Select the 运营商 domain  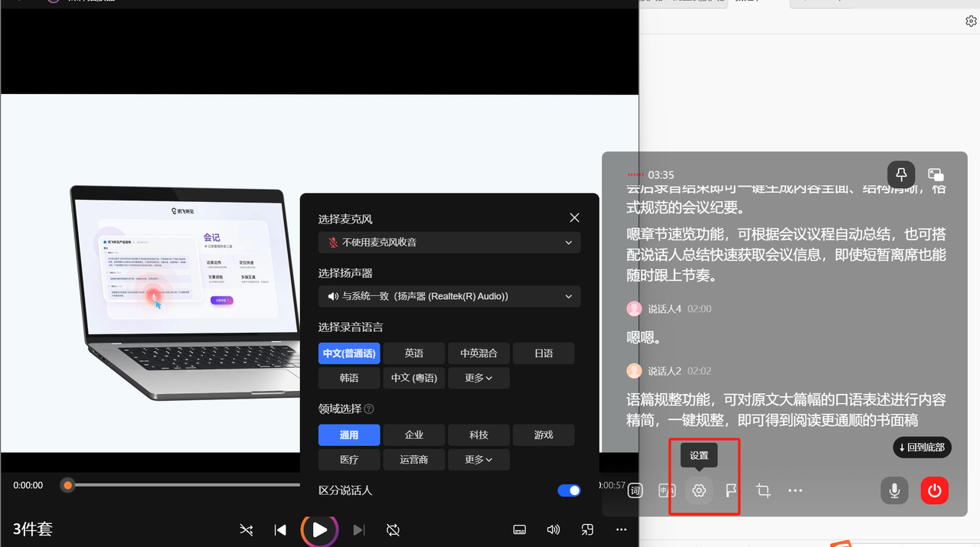[x=414, y=460]
